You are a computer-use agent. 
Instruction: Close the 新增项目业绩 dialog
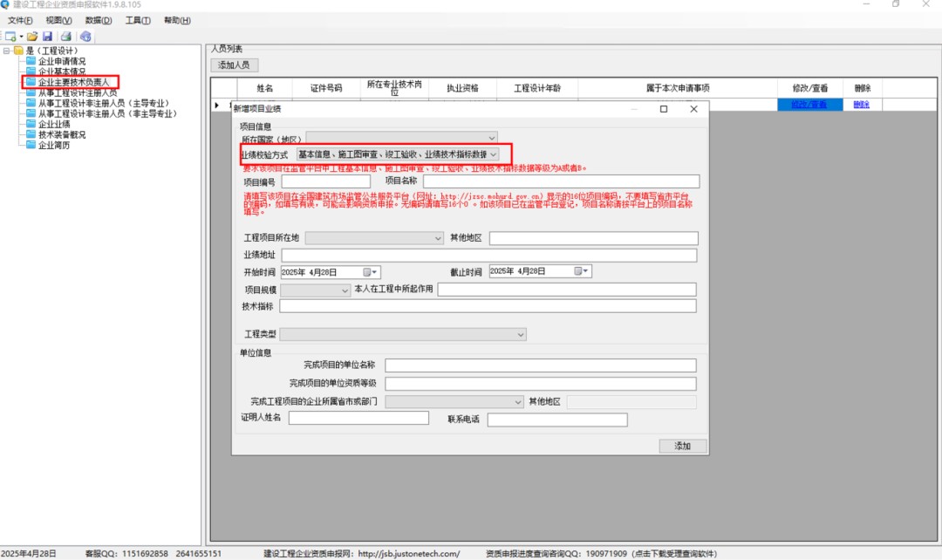coord(693,109)
